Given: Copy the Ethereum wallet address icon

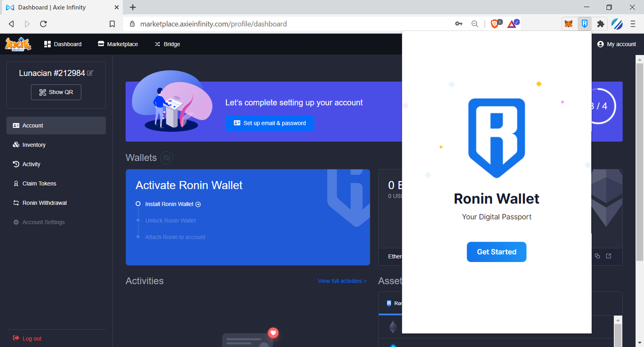Looking at the screenshot, I should pos(597,256).
